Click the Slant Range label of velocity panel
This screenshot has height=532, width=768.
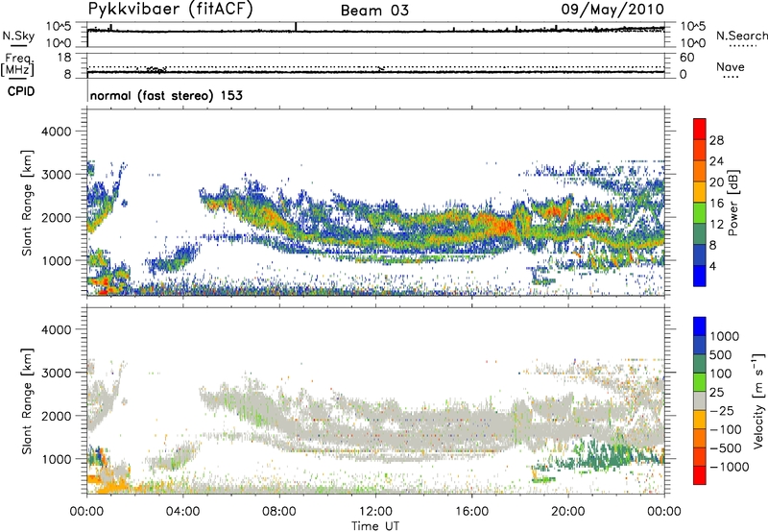point(27,401)
